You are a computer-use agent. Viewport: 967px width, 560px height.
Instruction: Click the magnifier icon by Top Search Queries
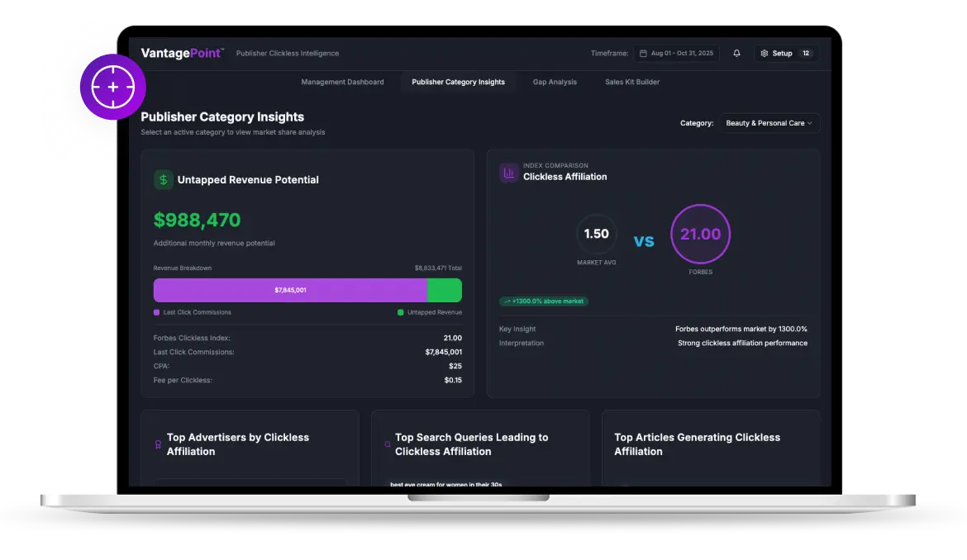[x=388, y=444]
